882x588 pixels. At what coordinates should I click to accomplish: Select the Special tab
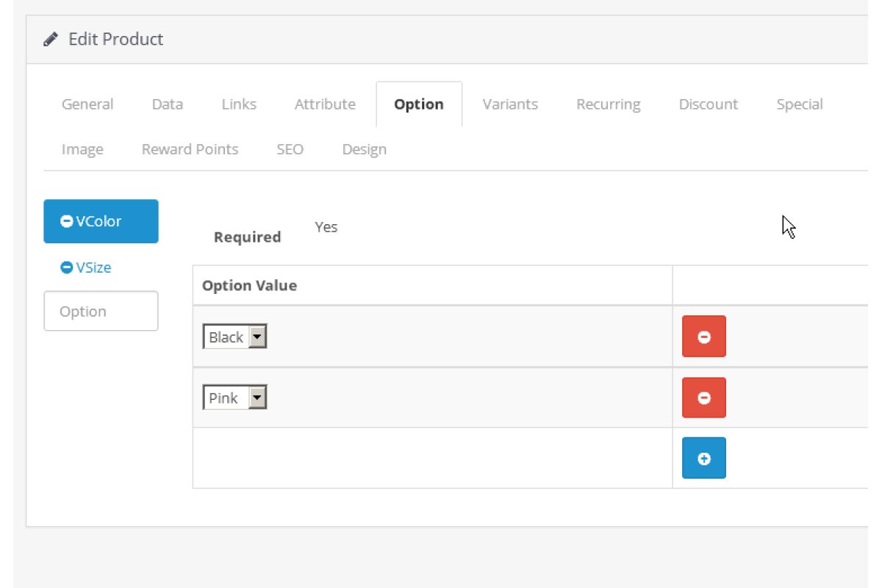(799, 104)
